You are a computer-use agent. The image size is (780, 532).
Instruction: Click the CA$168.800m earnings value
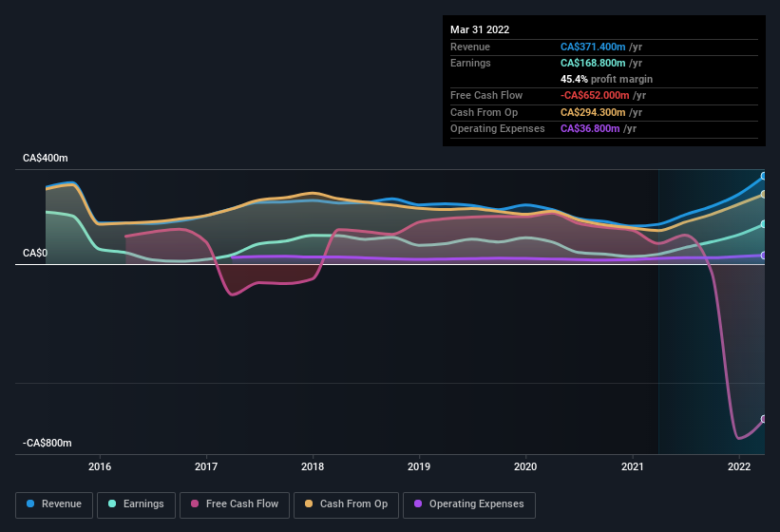[593, 63]
